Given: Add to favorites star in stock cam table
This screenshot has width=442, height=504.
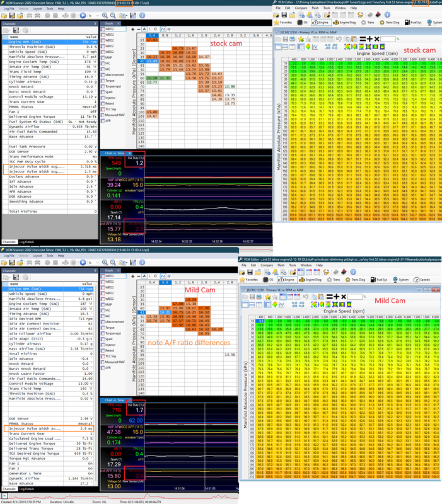Looking at the screenshot, I should point(301,39).
